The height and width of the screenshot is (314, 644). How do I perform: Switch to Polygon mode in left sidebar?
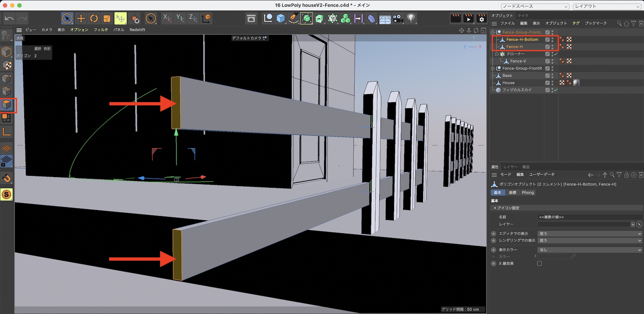7,105
